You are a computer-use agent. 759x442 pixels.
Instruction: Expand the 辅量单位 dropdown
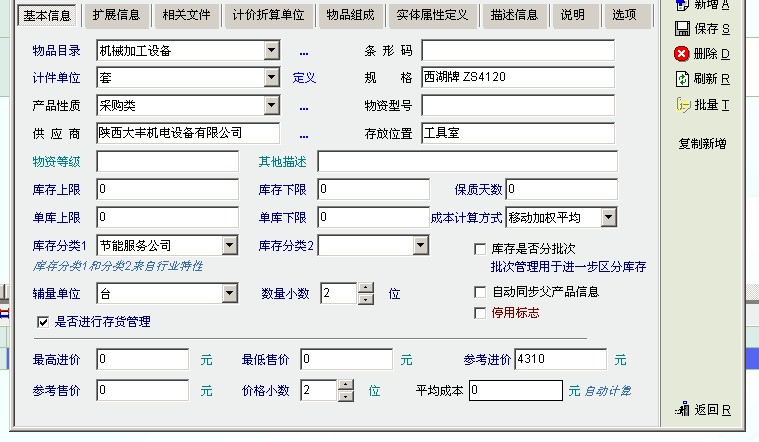[x=229, y=293]
